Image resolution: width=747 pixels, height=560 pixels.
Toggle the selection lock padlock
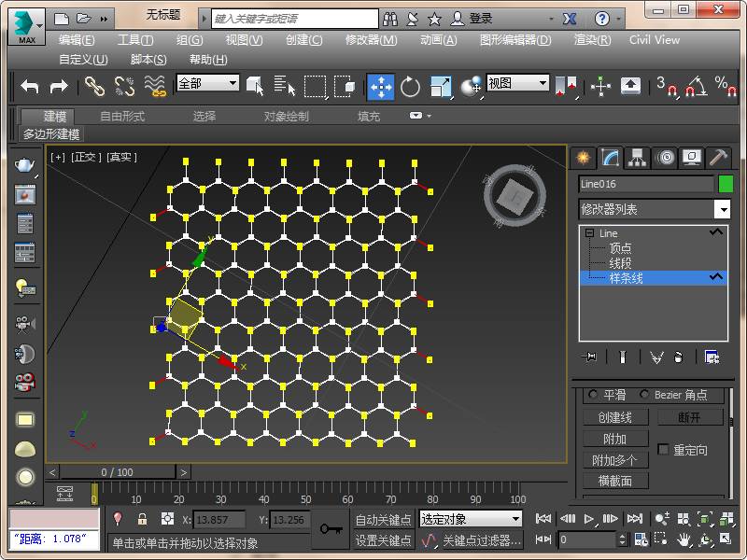click(x=142, y=519)
